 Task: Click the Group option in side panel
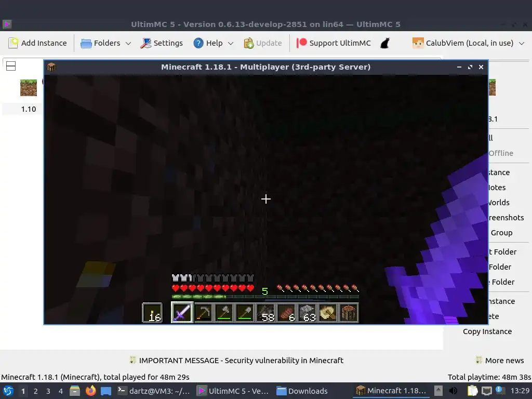coord(501,233)
